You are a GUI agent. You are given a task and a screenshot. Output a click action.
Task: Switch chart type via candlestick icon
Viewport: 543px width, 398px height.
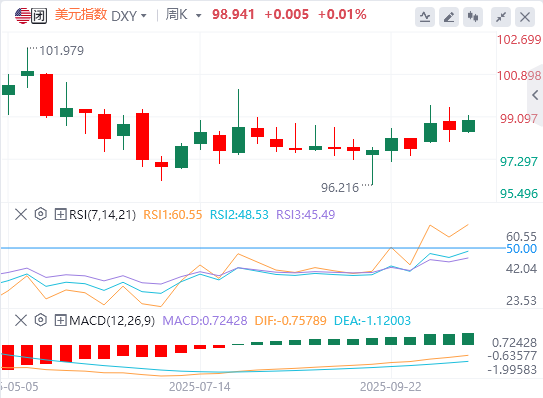point(473,17)
